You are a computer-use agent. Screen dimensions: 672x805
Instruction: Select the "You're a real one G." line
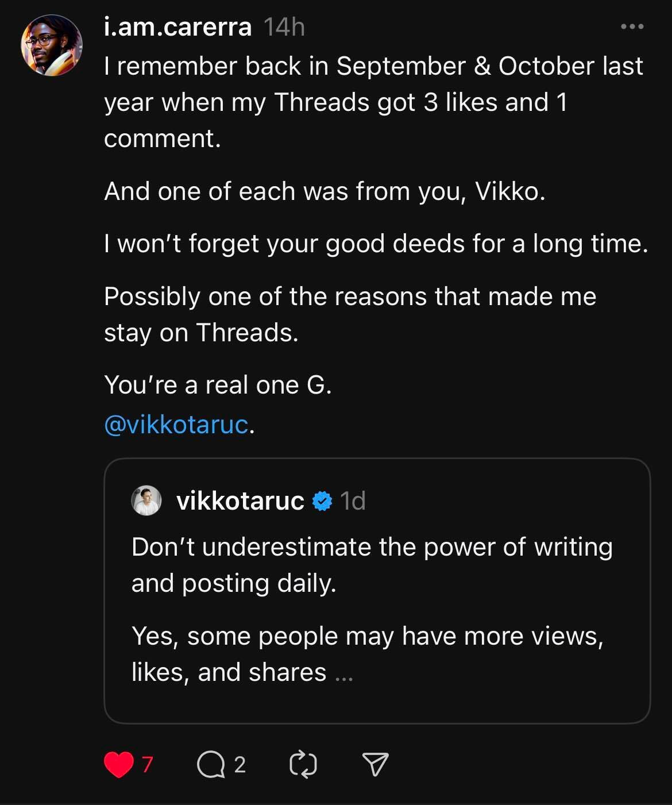tap(218, 385)
